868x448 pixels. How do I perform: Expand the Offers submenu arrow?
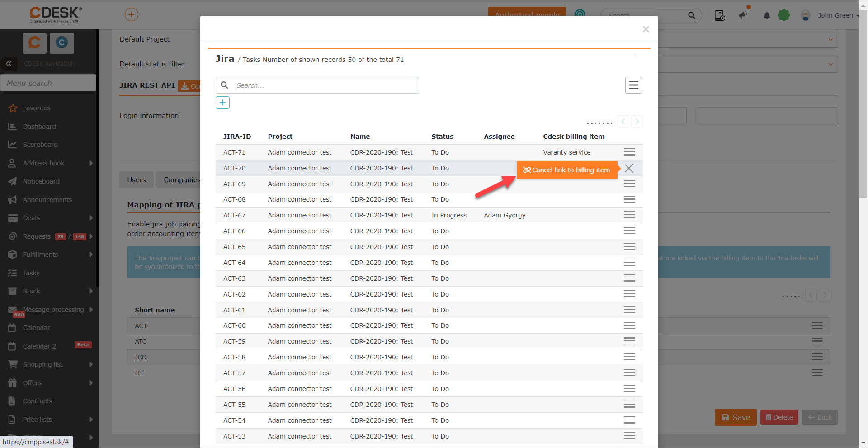91,383
